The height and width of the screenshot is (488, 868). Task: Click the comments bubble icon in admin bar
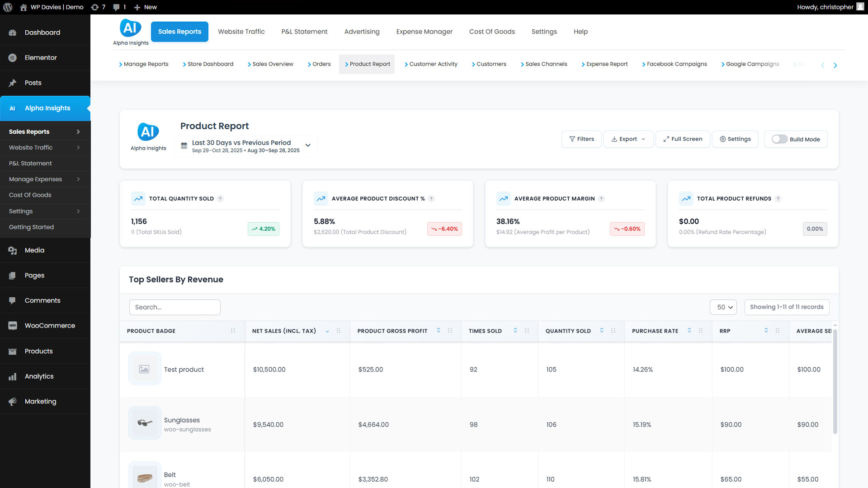(117, 7)
